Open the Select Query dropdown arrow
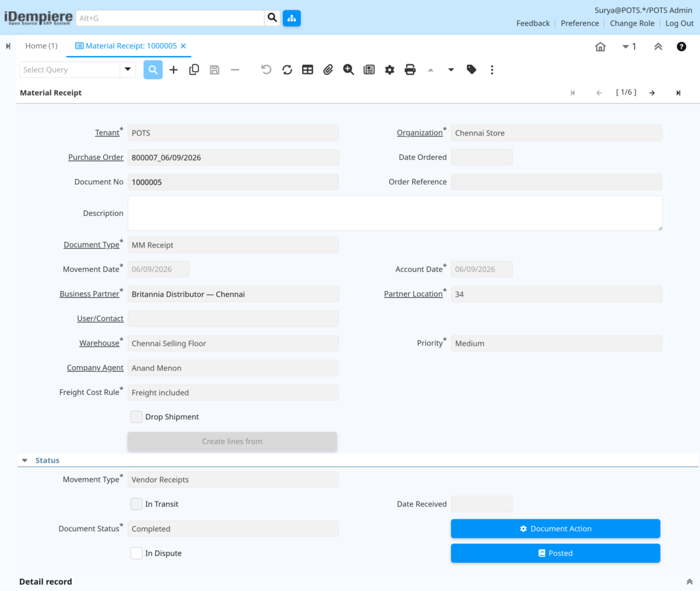 [x=128, y=70]
